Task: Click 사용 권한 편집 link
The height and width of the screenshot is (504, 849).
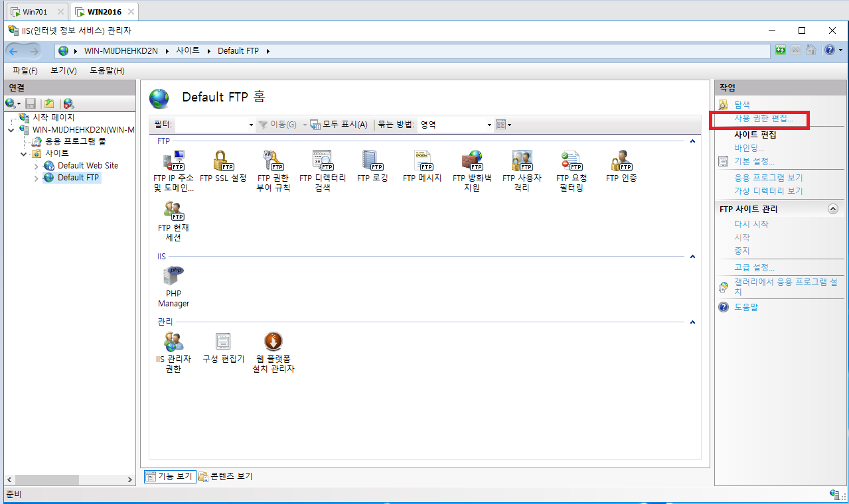Action: (763, 118)
